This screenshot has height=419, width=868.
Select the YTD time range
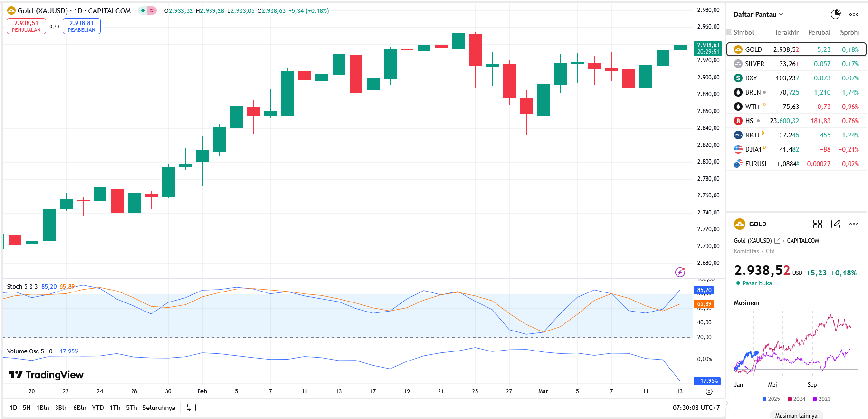(x=97, y=408)
